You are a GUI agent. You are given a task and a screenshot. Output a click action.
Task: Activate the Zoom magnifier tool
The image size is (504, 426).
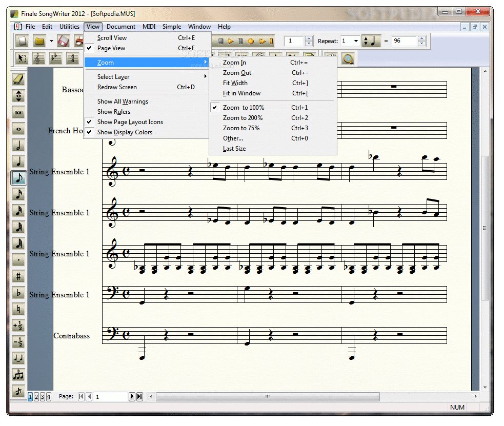click(348, 59)
